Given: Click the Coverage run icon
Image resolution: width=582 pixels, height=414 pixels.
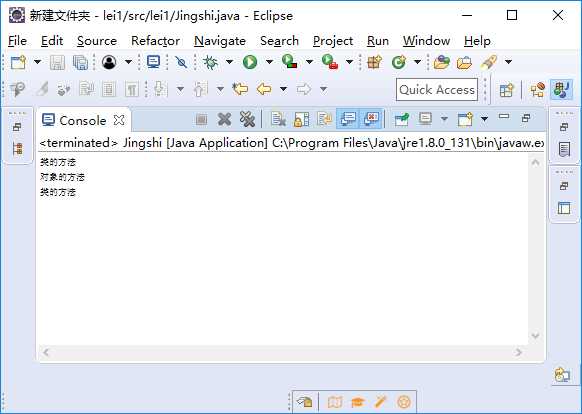Looking at the screenshot, I should click(290, 62).
